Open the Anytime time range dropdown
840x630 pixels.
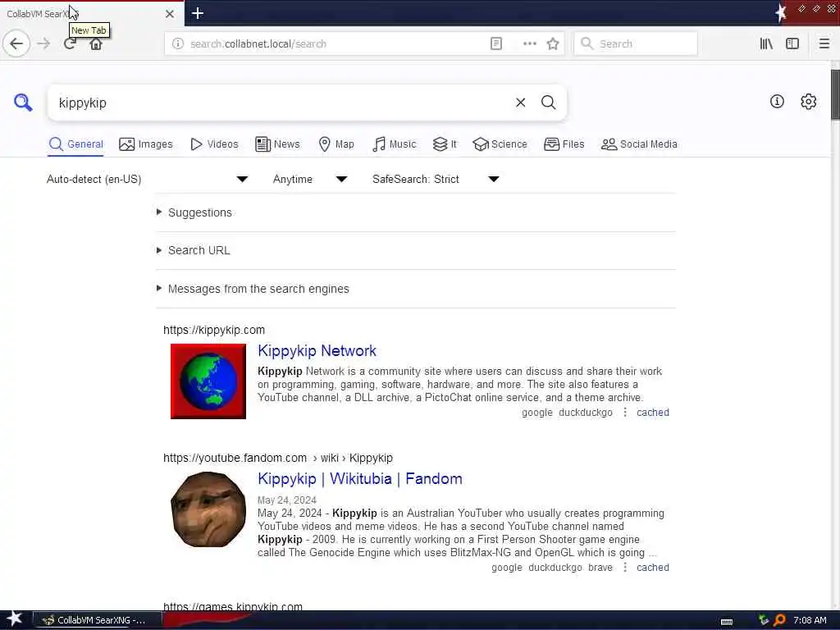click(310, 179)
